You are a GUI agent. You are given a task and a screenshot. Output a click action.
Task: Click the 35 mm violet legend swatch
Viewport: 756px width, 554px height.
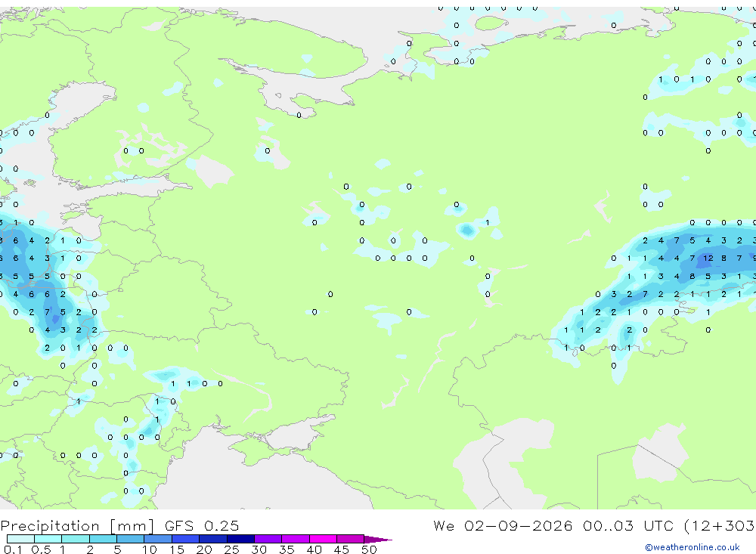(x=295, y=539)
